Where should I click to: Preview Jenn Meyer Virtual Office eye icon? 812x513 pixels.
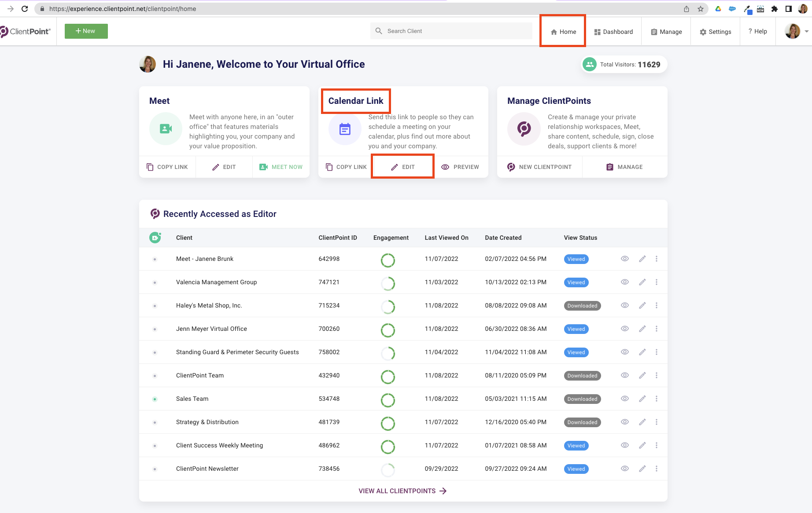tap(625, 329)
